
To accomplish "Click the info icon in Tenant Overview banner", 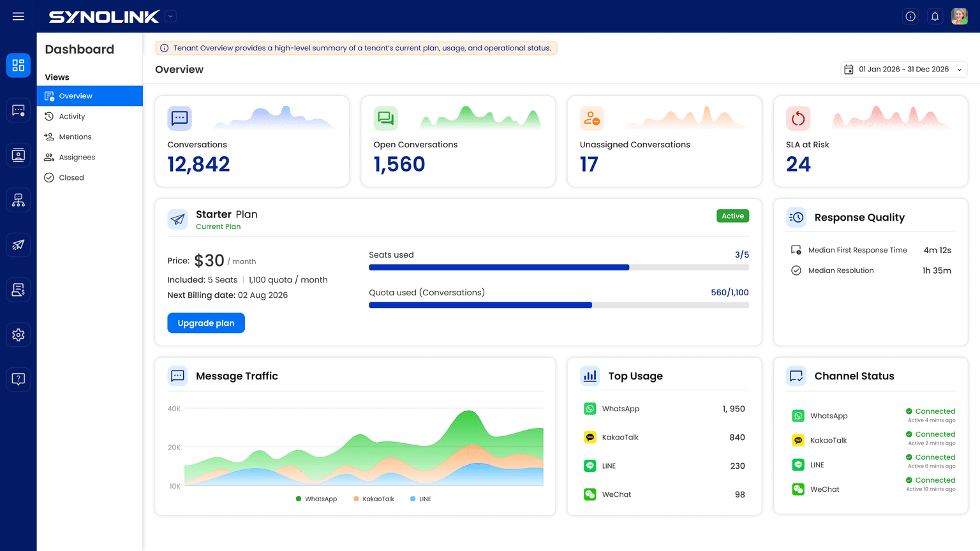I will pos(165,48).
